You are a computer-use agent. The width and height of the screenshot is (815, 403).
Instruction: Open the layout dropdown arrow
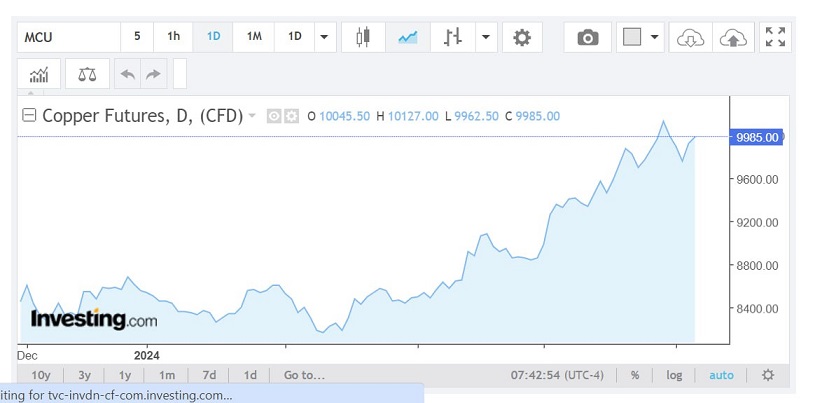tap(654, 37)
